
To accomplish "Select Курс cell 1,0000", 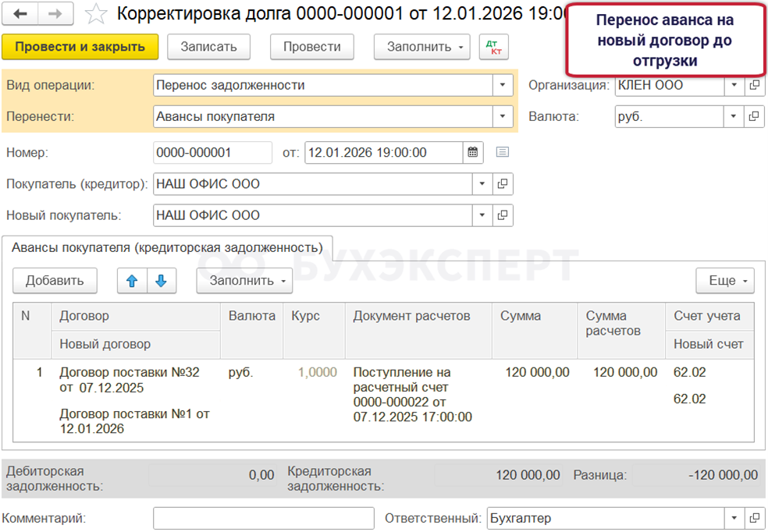I will tap(318, 373).
